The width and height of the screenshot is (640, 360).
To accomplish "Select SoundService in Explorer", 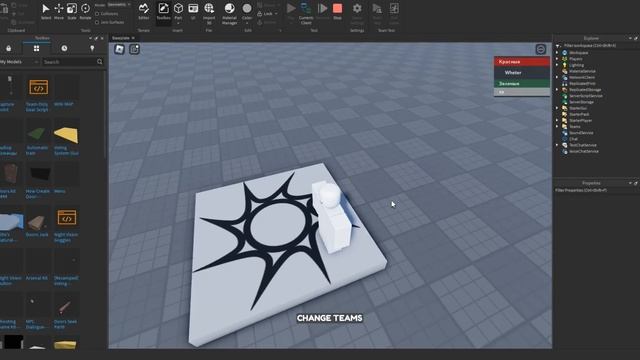I will 581,133.
